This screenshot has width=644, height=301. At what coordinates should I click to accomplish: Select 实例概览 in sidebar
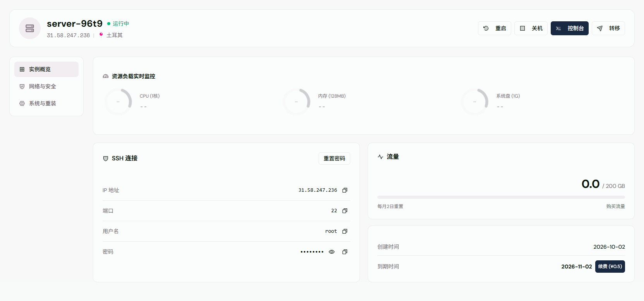[x=46, y=69]
